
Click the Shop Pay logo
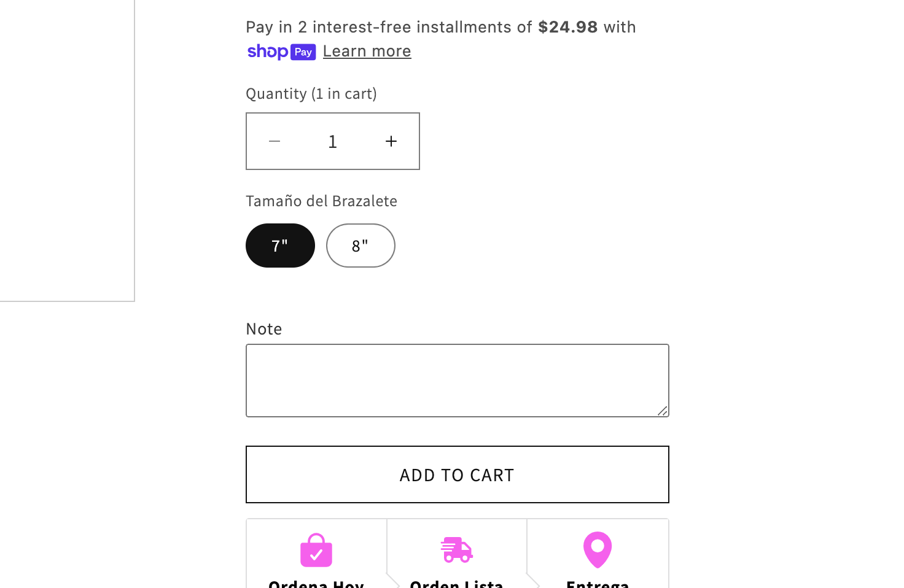point(281,52)
